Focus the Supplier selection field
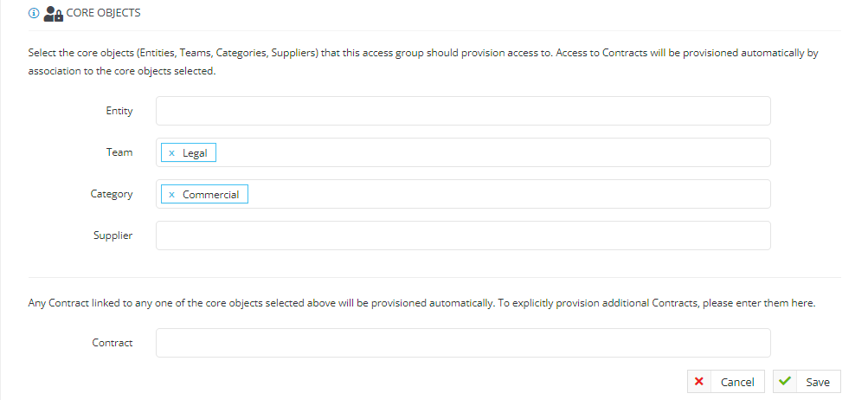Viewport: 868px width, 400px height. coord(463,235)
